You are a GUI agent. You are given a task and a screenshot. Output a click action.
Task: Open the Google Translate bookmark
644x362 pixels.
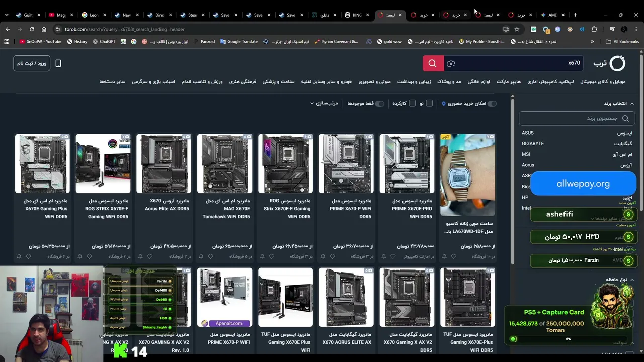pos(238,42)
